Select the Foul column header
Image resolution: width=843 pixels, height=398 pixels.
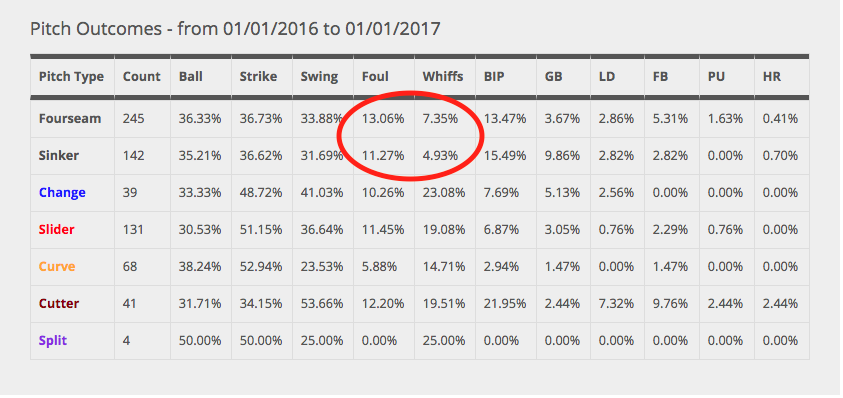coord(375,76)
